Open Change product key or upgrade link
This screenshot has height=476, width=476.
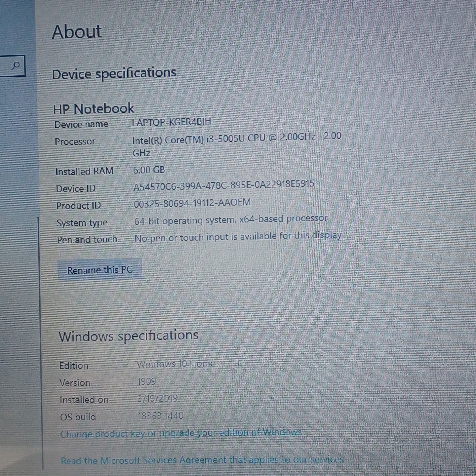point(181,433)
